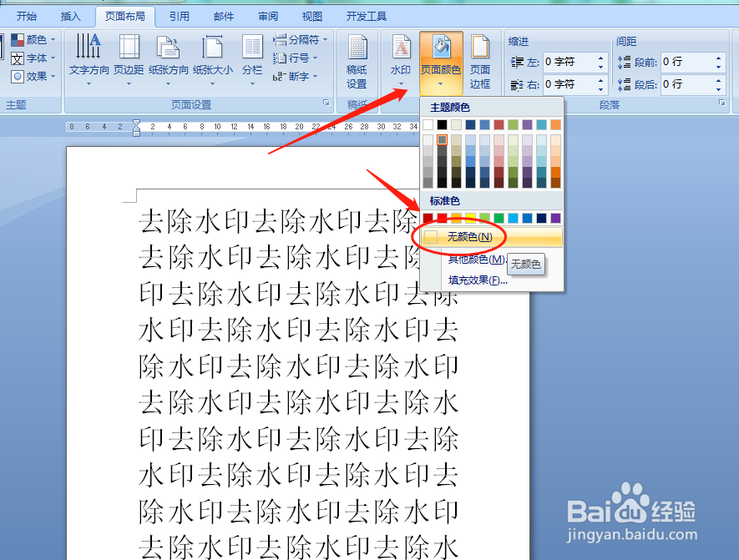Pick the white theme color swatch

click(x=428, y=125)
